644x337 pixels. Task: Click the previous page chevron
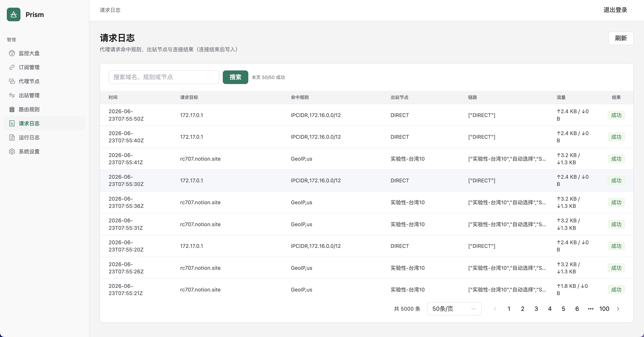coord(495,309)
